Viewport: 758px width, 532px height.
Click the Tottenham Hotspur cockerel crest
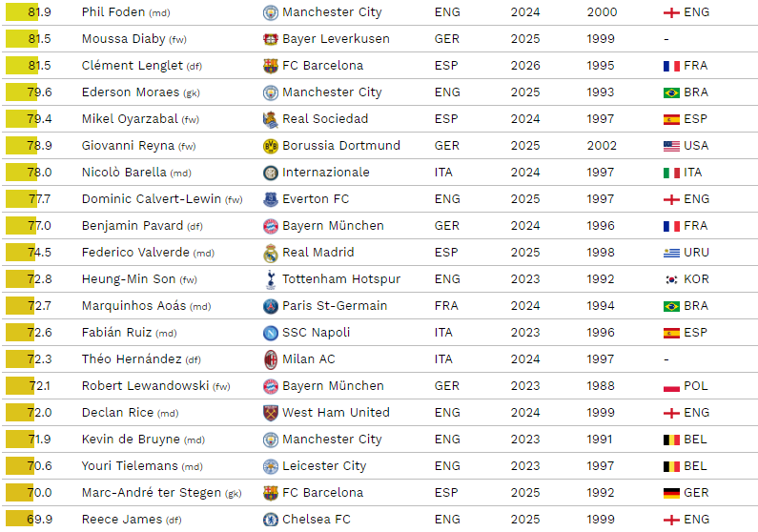click(x=270, y=279)
